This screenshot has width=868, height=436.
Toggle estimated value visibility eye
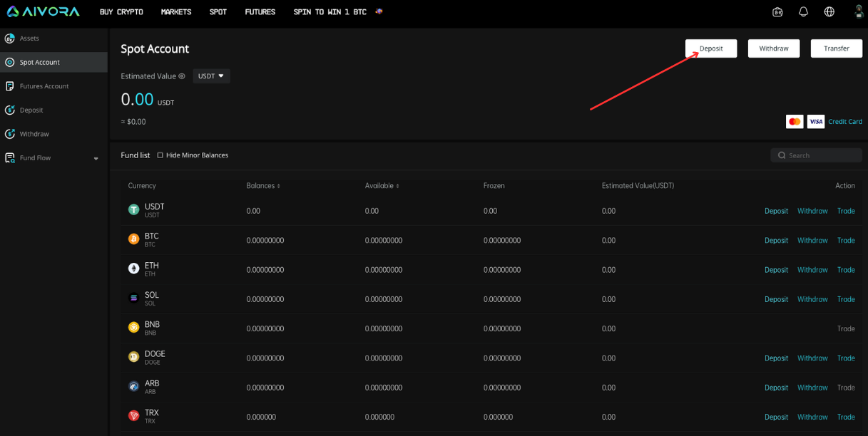pyautogui.click(x=182, y=76)
